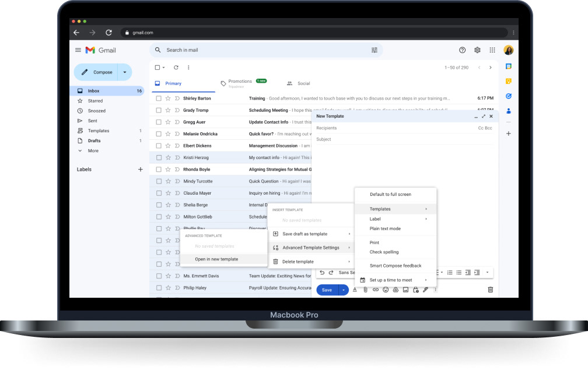This screenshot has width=588, height=370.
Task: Toggle confidential mode lock icon
Action: (x=416, y=290)
